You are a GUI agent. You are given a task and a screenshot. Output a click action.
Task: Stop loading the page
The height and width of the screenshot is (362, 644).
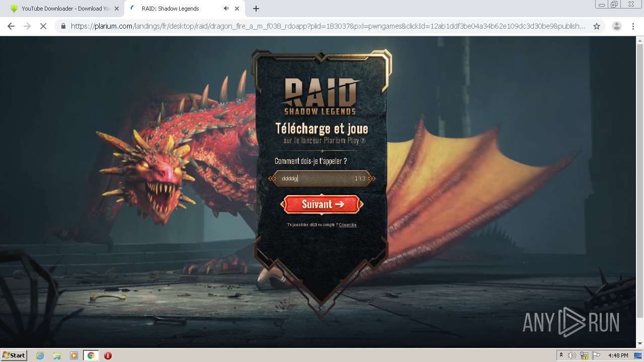(x=43, y=26)
